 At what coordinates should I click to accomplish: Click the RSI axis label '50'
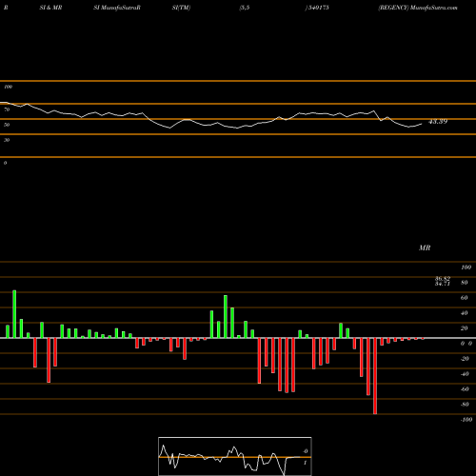(7, 125)
